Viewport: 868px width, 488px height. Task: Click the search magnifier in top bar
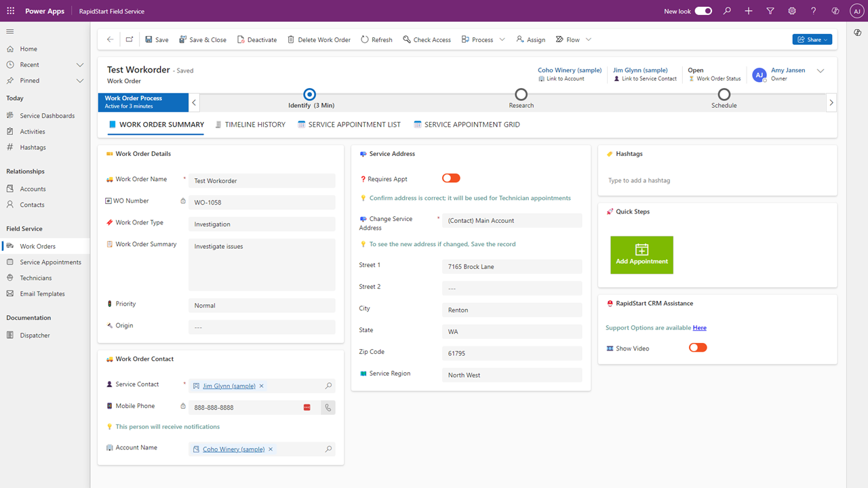[x=727, y=11]
